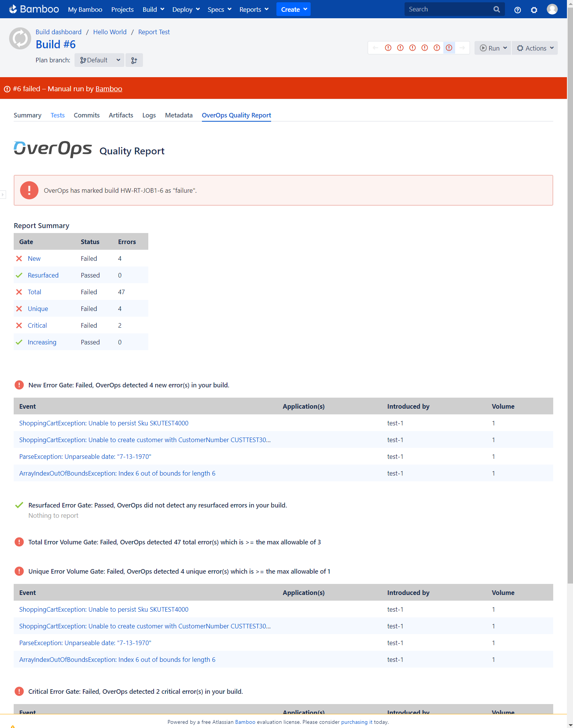
Task: Click the large failure alert icon
Action: pyautogui.click(x=29, y=190)
